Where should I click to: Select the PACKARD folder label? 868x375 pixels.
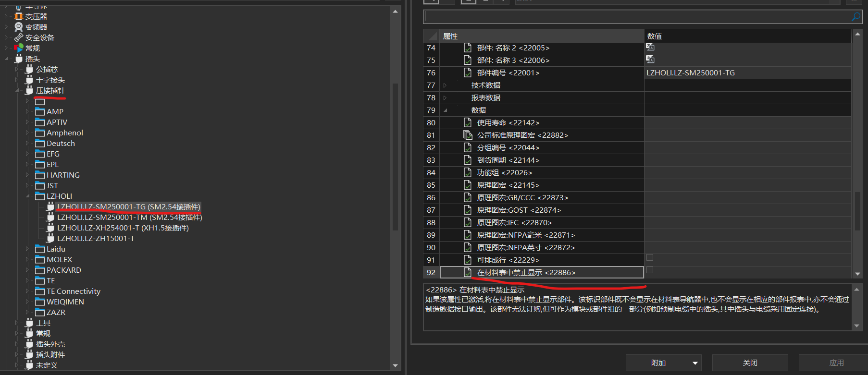click(x=64, y=270)
